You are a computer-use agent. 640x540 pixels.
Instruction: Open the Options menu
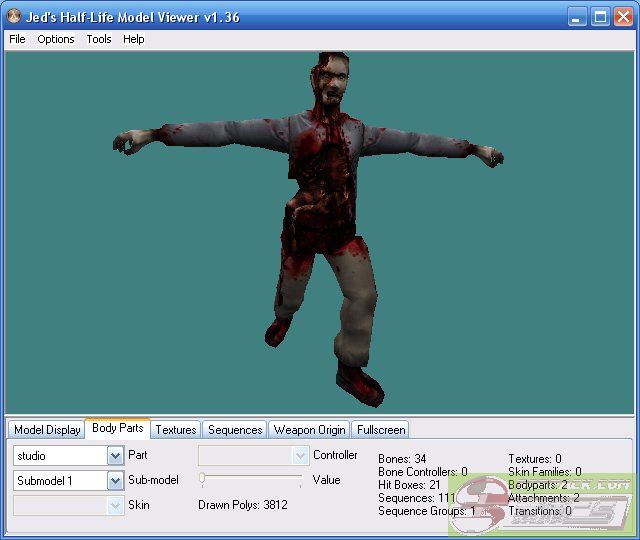(x=56, y=39)
